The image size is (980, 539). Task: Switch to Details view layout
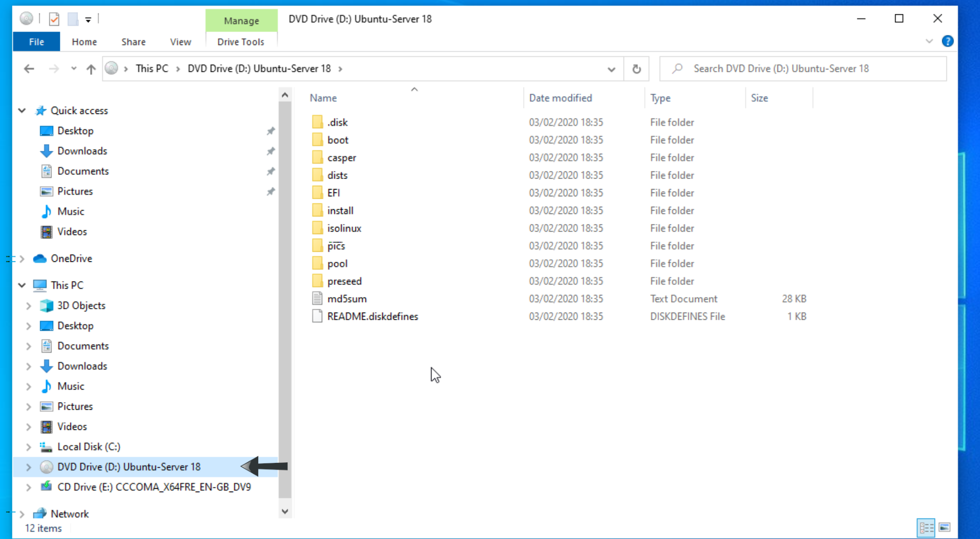point(926,528)
